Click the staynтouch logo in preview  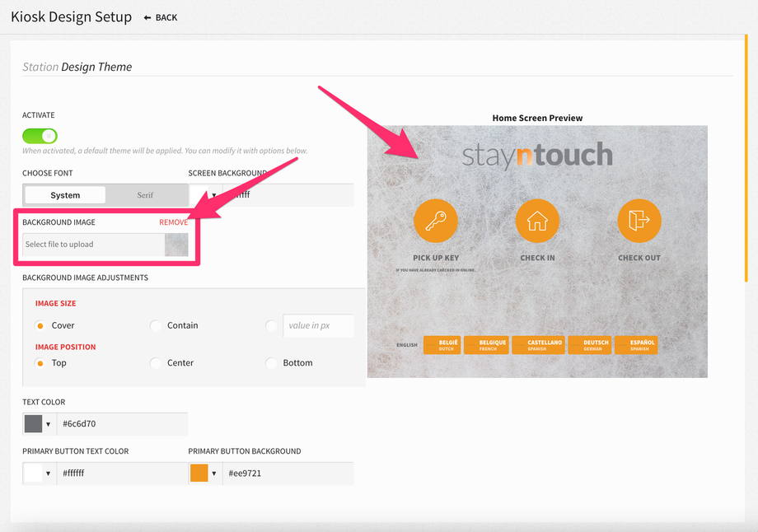(x=537, y=155)
